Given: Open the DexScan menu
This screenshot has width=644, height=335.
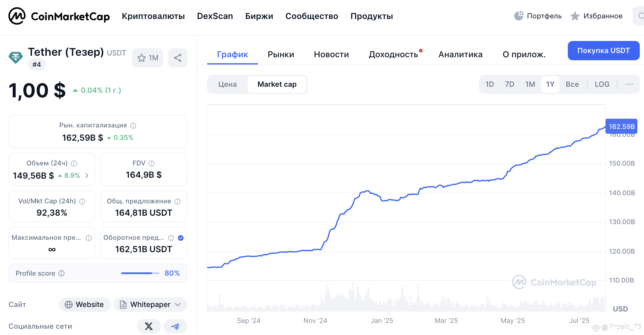Looking at the screenshot, I should 215,16.
